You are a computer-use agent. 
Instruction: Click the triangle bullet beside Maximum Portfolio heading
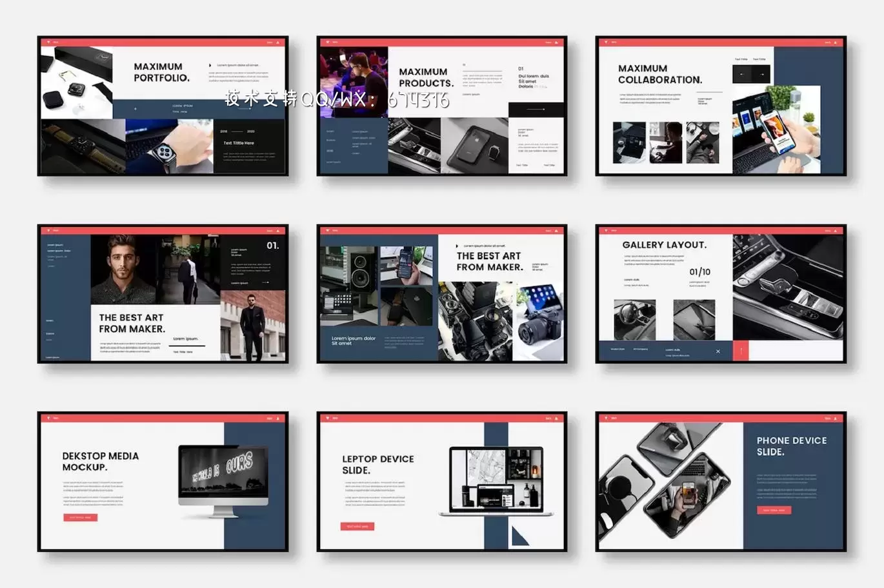click(210, 64)
